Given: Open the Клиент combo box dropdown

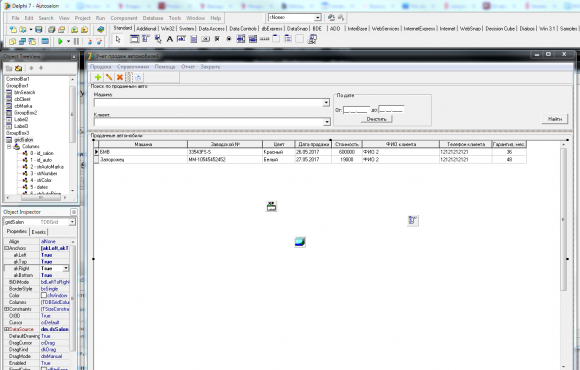Looking at the screenshot, I should (x=326, y=122).
